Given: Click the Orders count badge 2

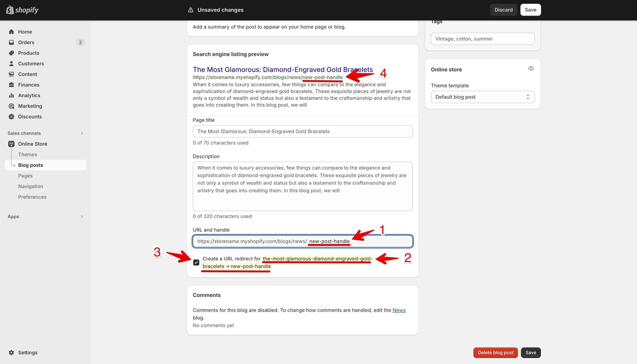Looking at the screenshot, I should (80, 42).
